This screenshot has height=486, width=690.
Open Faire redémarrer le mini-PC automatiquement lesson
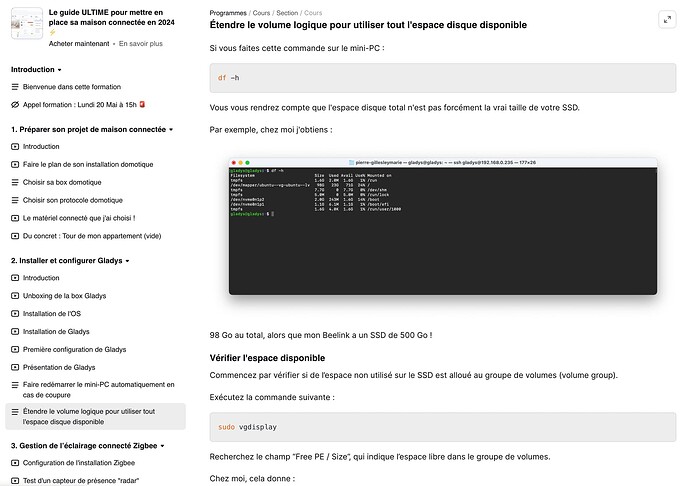coord(99,390)
